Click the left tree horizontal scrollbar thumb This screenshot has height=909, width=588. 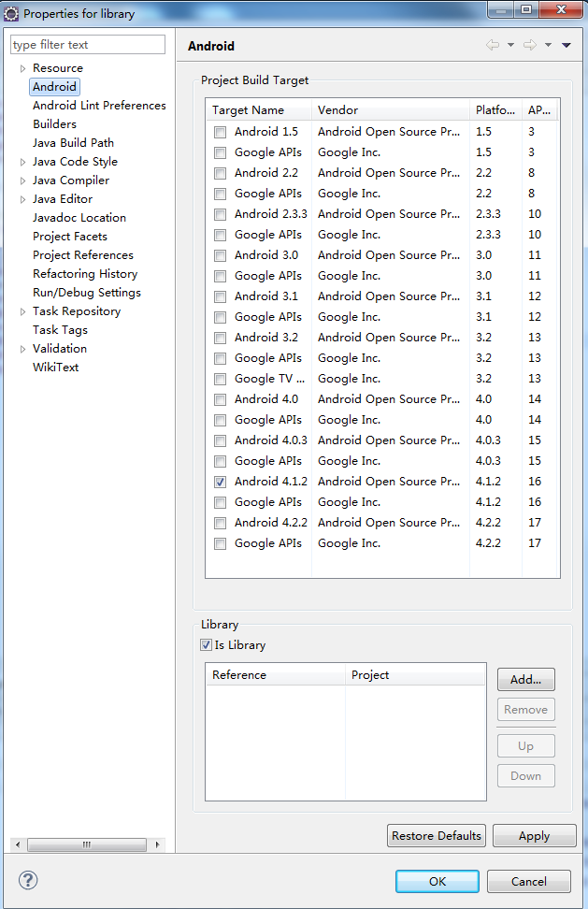click(x=87, y=844)
